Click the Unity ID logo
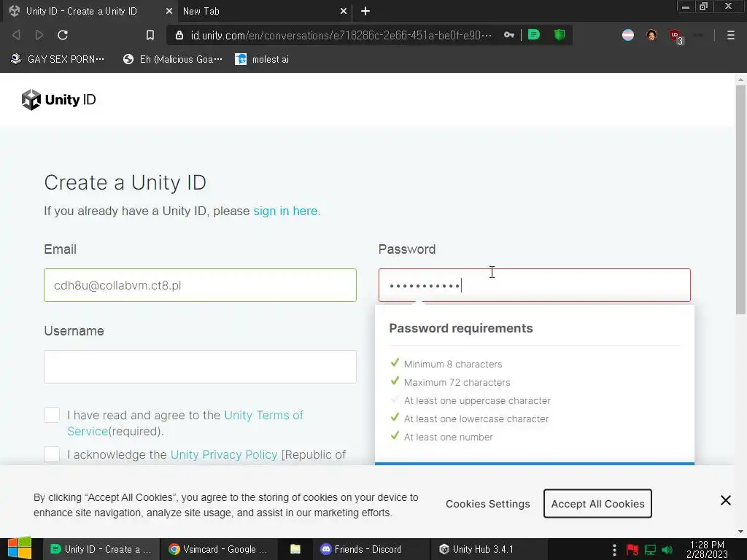 (58, 99)
